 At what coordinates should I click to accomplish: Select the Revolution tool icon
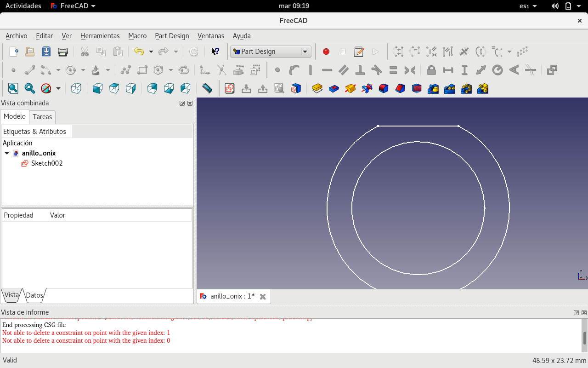pyautogui.click(x=351, y=88)
